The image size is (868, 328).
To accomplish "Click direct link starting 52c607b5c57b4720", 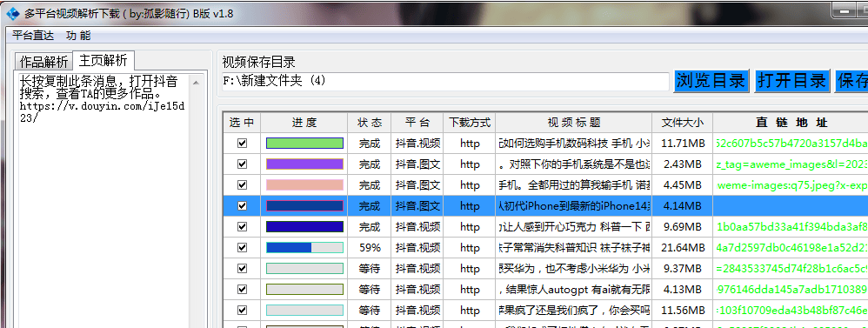I will pos(791,144).
